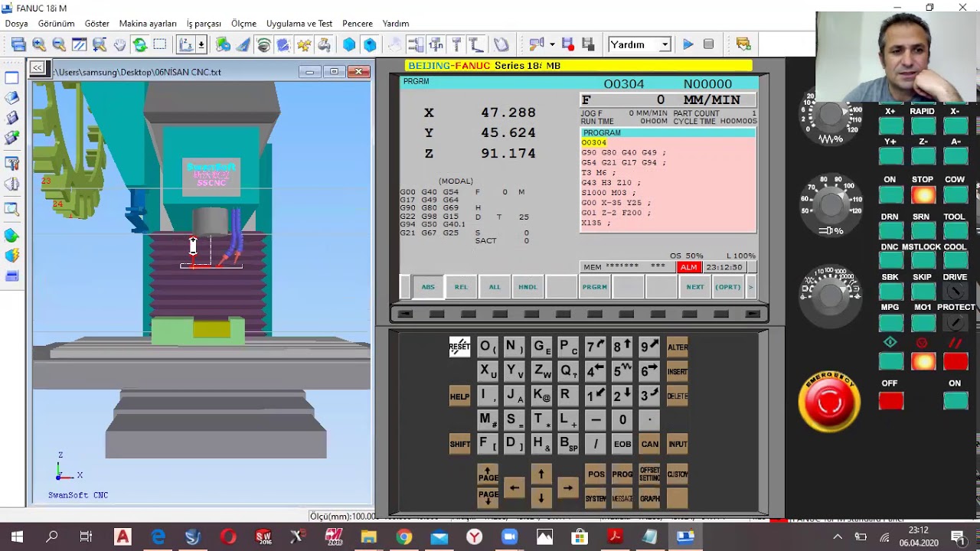Screen dimensions: 980x551
Task: Click the up arrow cursor key
Action: (x=541, y=474)
